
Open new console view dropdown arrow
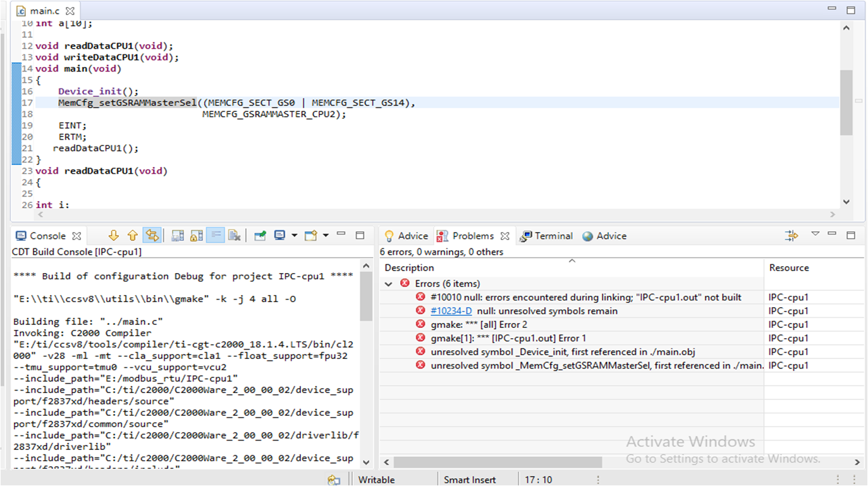tap(326, 236)
